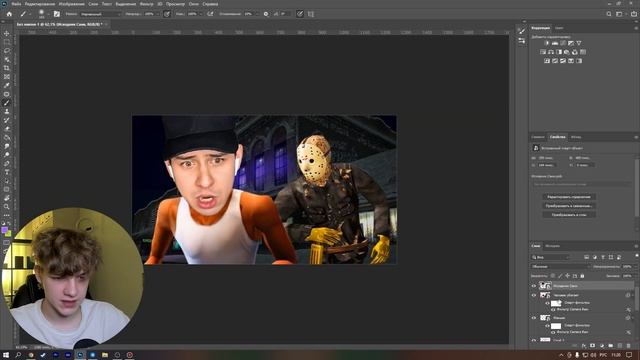Click Add layer style fx icon
Screen dimensions: 640x360
pos(584,346)
